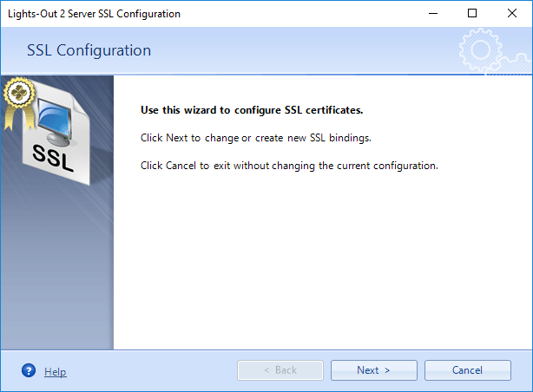Screen dimensions: 533x392
Task: Click the Next > button
Action: (x=374, y=370)
